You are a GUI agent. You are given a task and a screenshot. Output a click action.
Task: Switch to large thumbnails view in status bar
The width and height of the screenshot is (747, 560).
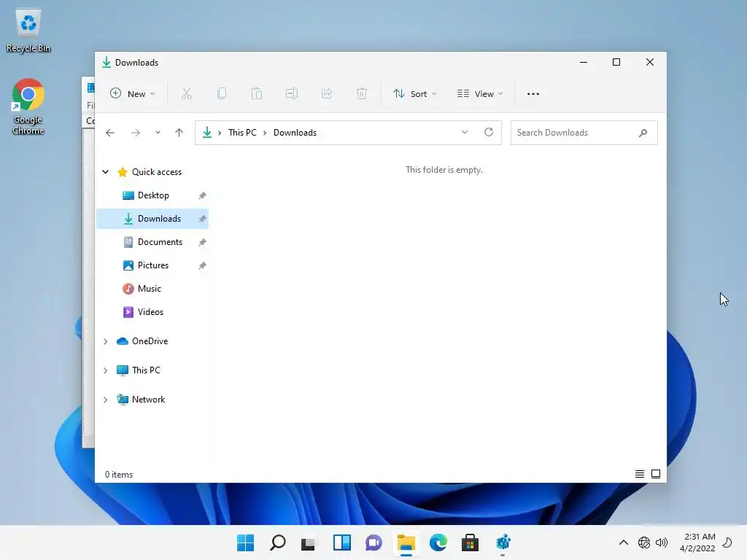[656, 474]
